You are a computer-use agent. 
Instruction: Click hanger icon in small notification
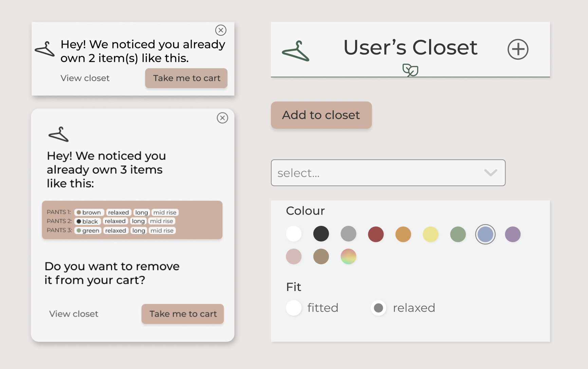click(44, 49)
